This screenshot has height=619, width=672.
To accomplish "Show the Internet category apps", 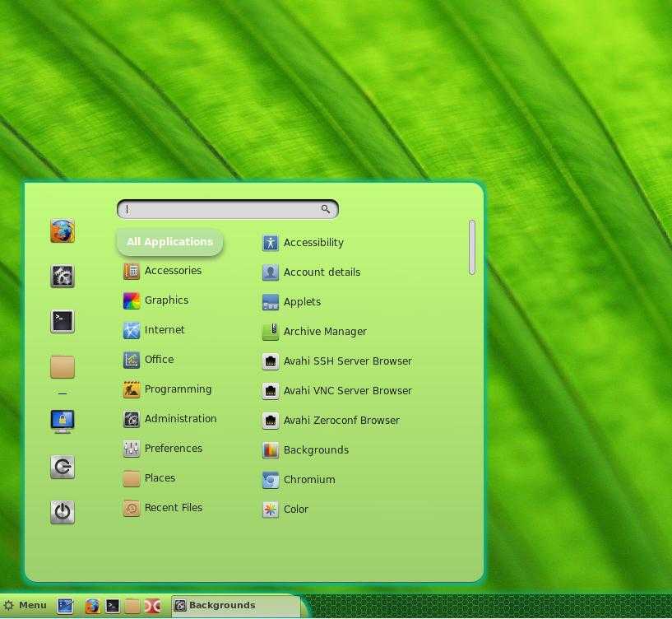I will pos(164,330).
